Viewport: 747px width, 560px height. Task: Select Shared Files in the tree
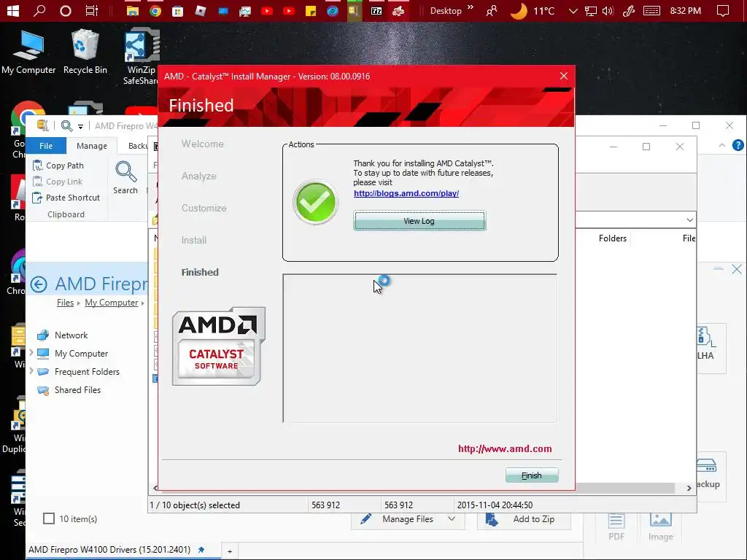[x=77, y=390]
